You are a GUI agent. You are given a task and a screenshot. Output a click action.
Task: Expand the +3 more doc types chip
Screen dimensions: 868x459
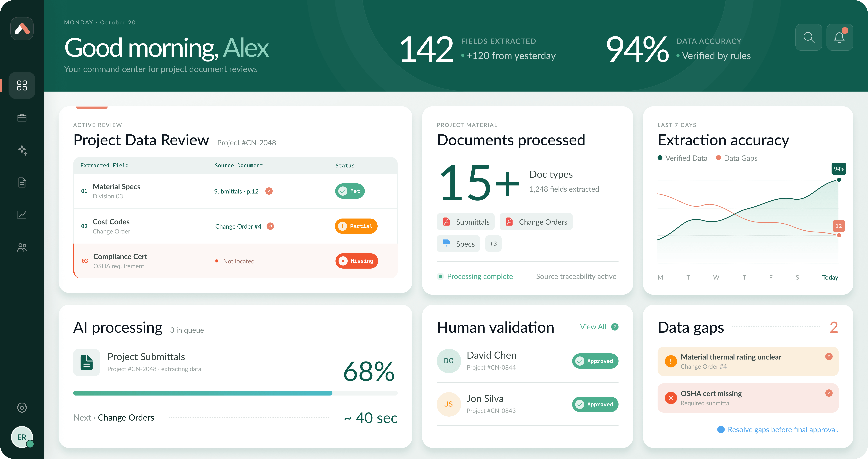point(493,244)
